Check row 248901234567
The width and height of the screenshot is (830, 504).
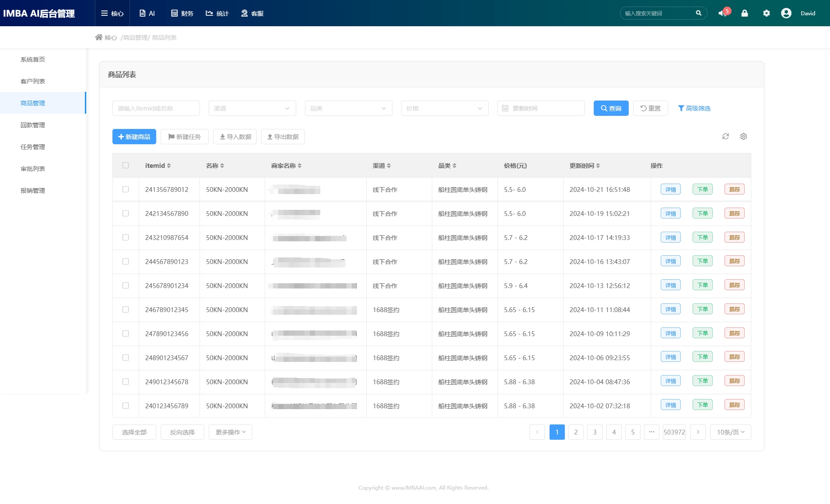(x=126, y=358)
